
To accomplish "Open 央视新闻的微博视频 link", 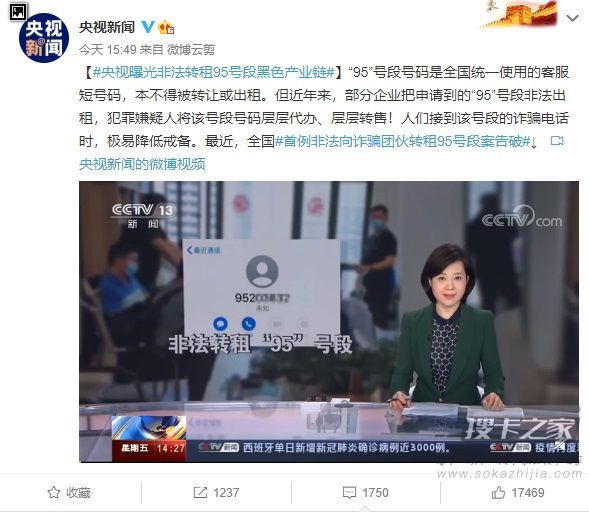I will [142, 164].
